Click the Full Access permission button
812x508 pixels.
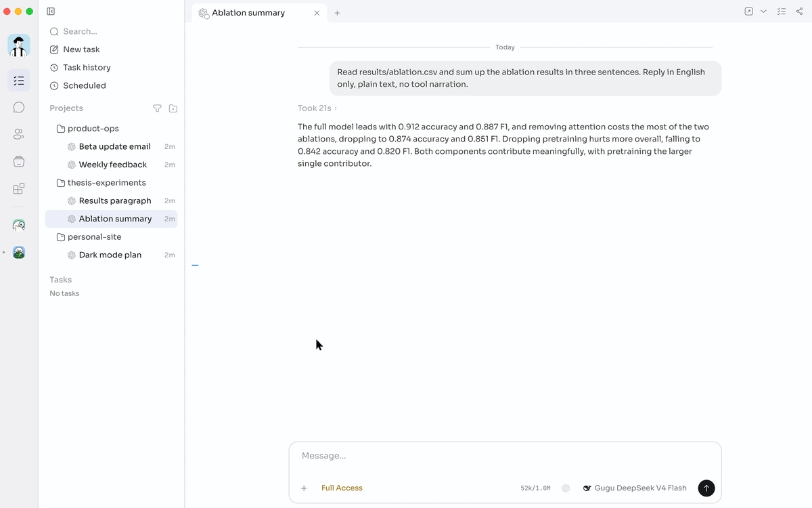coord(342,488)
